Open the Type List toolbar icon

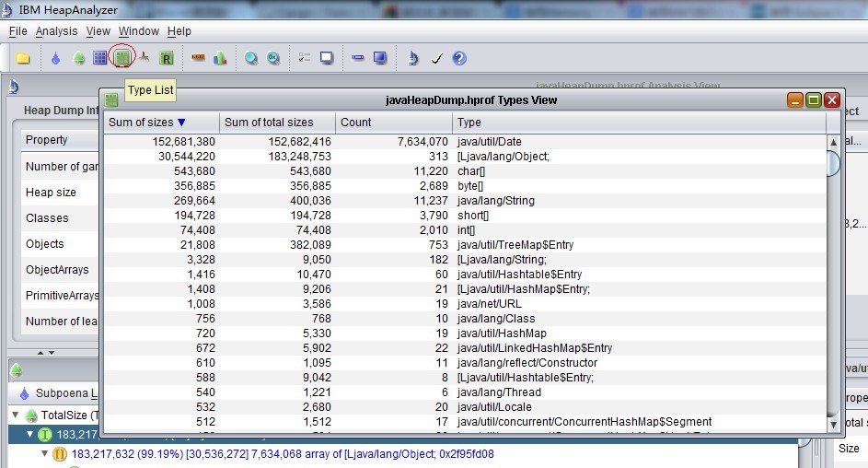pyautogui.click(x=122, y=58)
